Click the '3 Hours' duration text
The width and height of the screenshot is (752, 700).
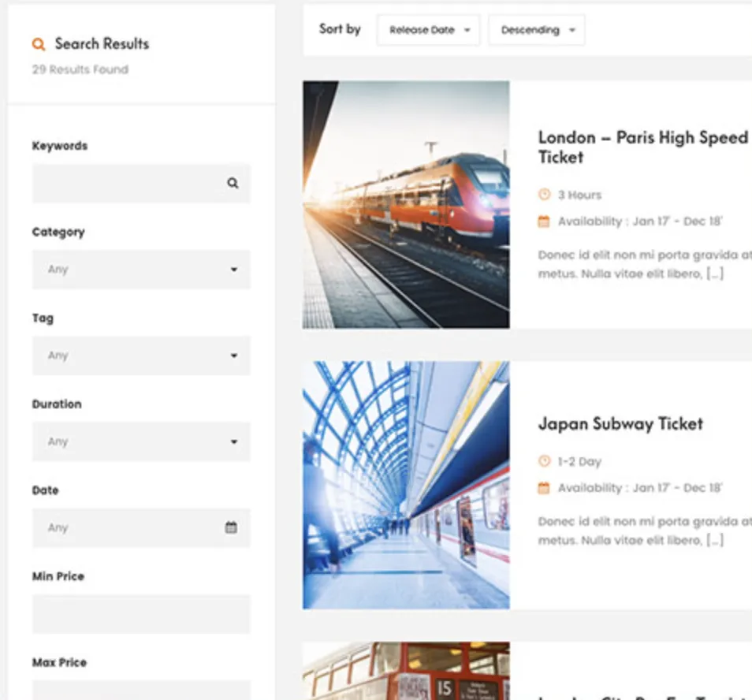[579, 195]
